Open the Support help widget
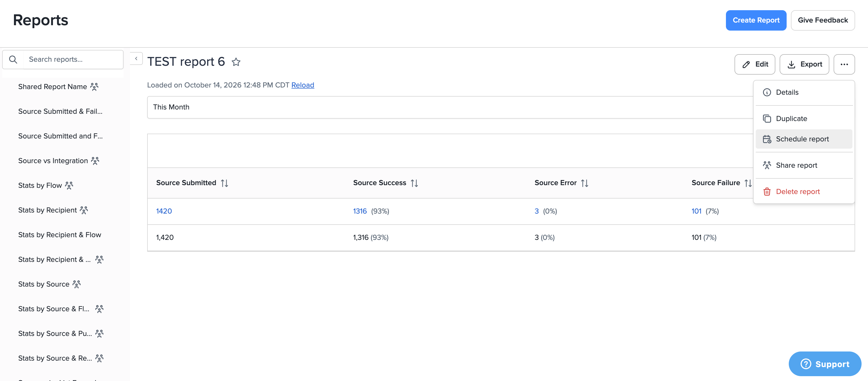The image size is (868, 381). point(825,364)
